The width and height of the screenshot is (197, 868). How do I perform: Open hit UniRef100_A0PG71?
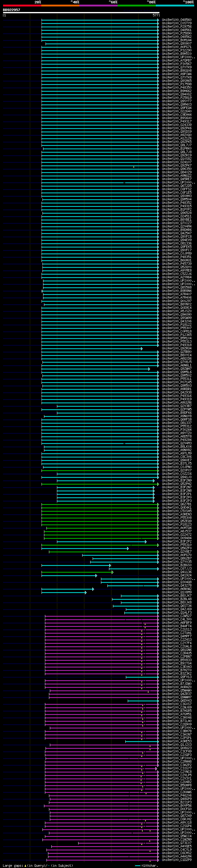(176, 47)
